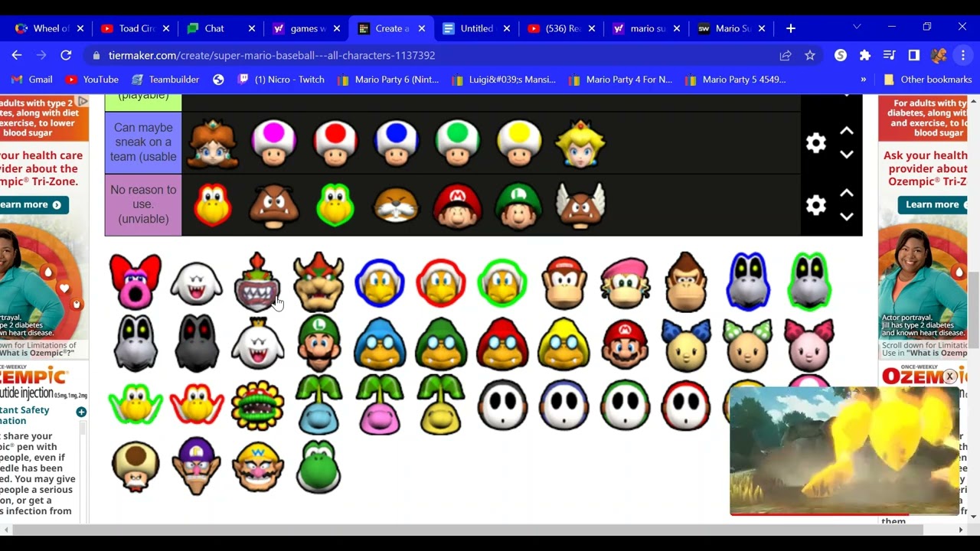The height and width of the screenshot is (551, 980).
Task: Choose the yellow Toad in tier row
Action: (x=518, y=143)
